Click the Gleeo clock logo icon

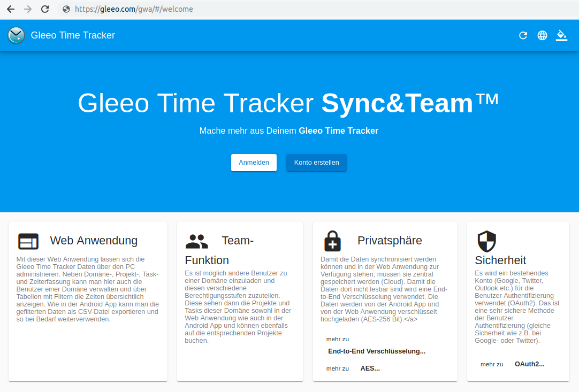16,35
